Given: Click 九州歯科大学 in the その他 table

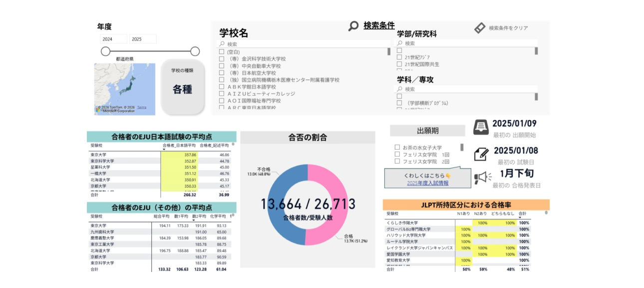Looking at the screenshot, I should pyautogui.click(x=102, y=232).
